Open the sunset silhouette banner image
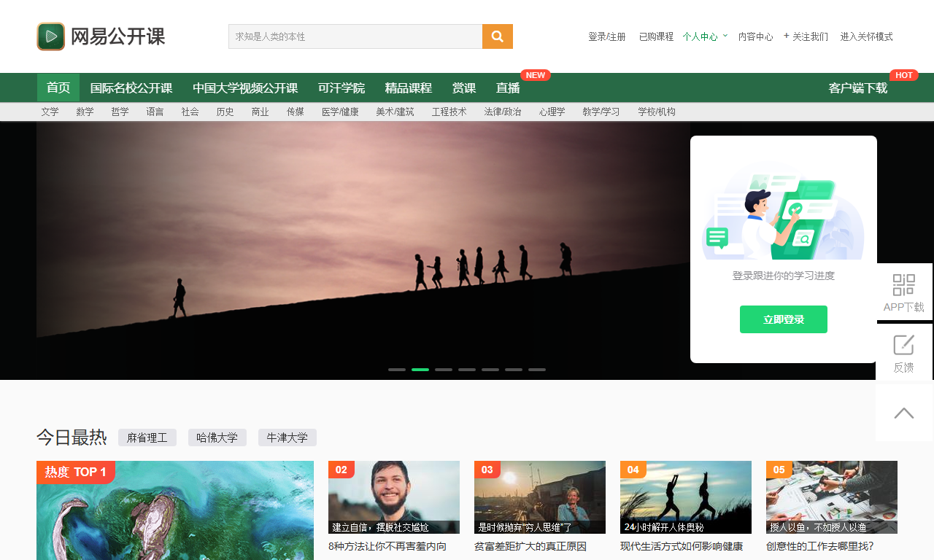The width and height of the screenshot is (934, 560). pyautogui.click(x=363, y=251)
